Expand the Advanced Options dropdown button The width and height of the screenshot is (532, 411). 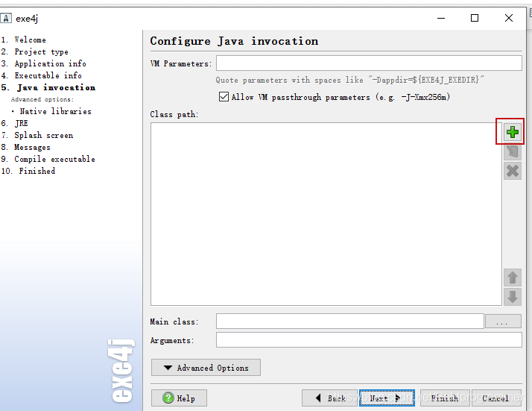[x=206, y=368]
